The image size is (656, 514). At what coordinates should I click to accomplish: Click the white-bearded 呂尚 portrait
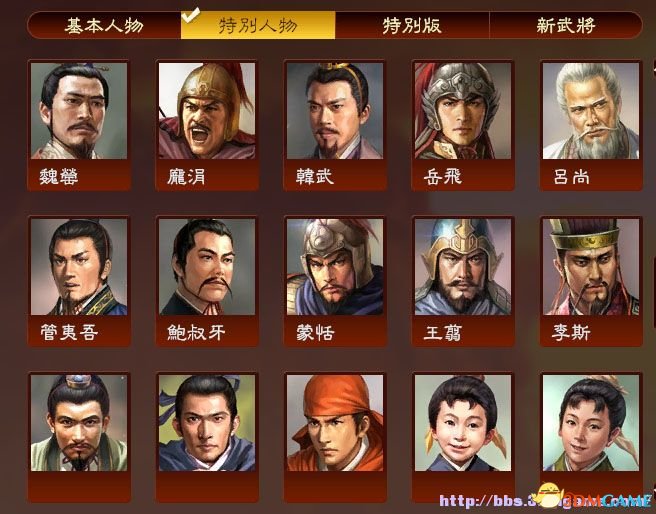tap(591, 125)
